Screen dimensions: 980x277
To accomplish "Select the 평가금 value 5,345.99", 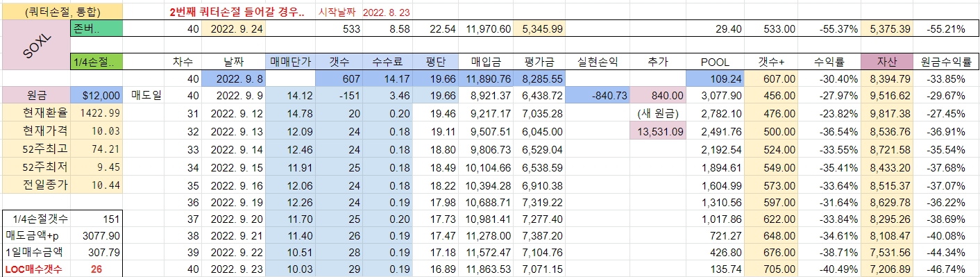I will pyautogui.click(x=540, y=28).
